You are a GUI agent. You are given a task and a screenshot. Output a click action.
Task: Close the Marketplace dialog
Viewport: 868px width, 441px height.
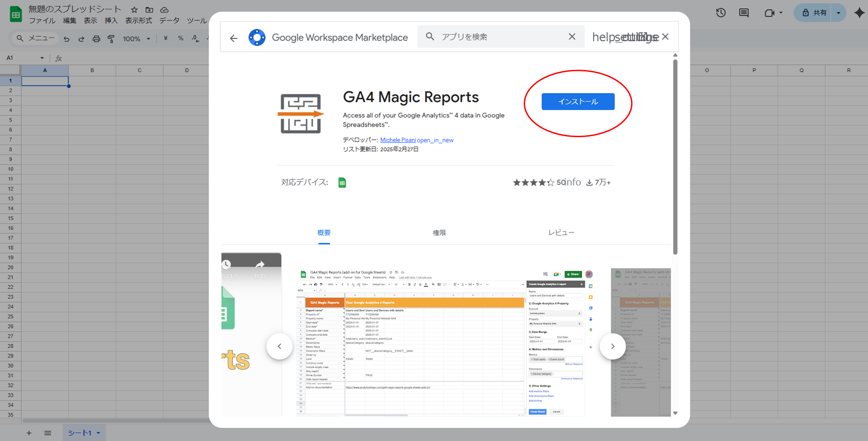pyautogui.click(x=665, y=37)
